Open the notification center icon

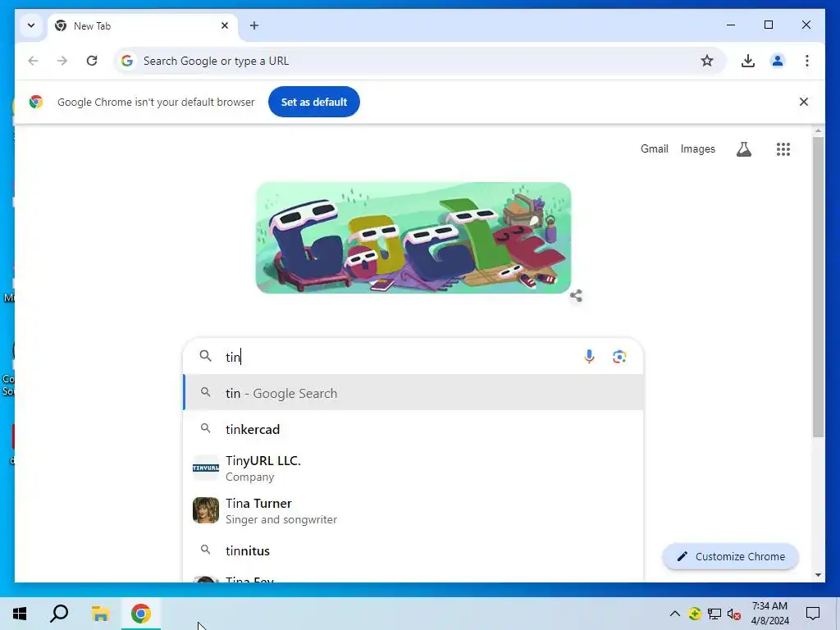coord(813,614)
